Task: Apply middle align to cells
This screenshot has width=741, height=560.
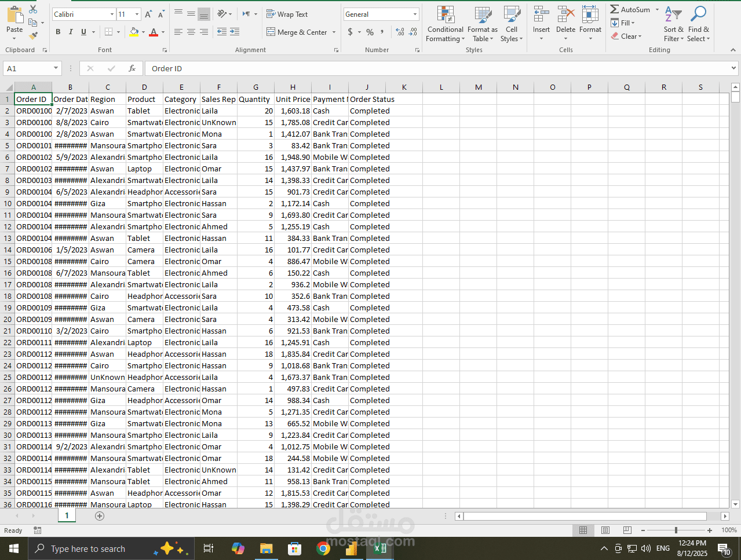Action: pos(191,14)
